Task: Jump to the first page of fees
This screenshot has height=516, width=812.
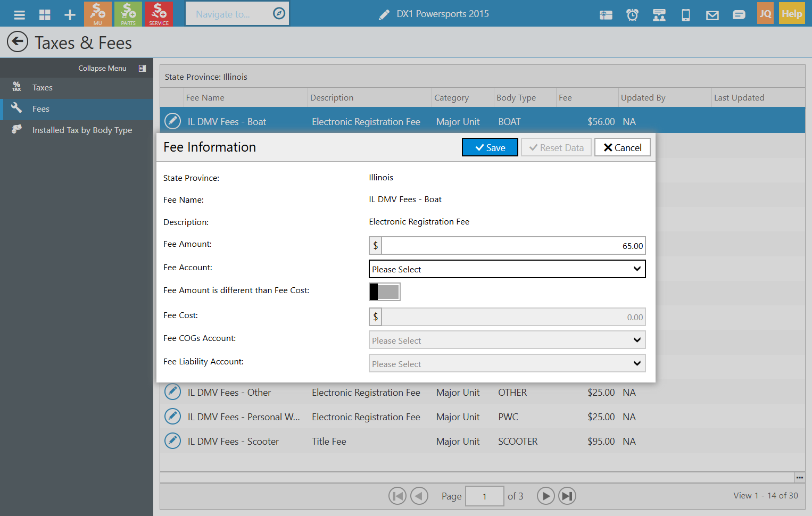Action: click(397, 496)
